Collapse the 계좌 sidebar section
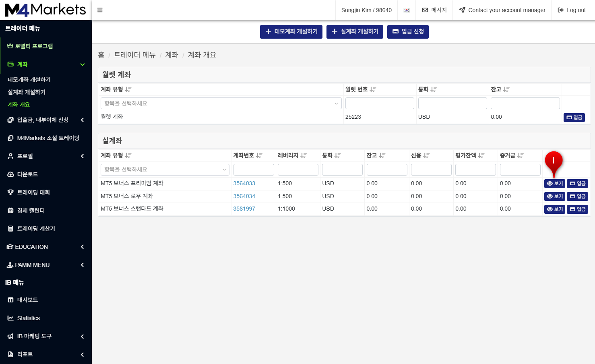This screenshot has width=595, height=364. (83, 64)
